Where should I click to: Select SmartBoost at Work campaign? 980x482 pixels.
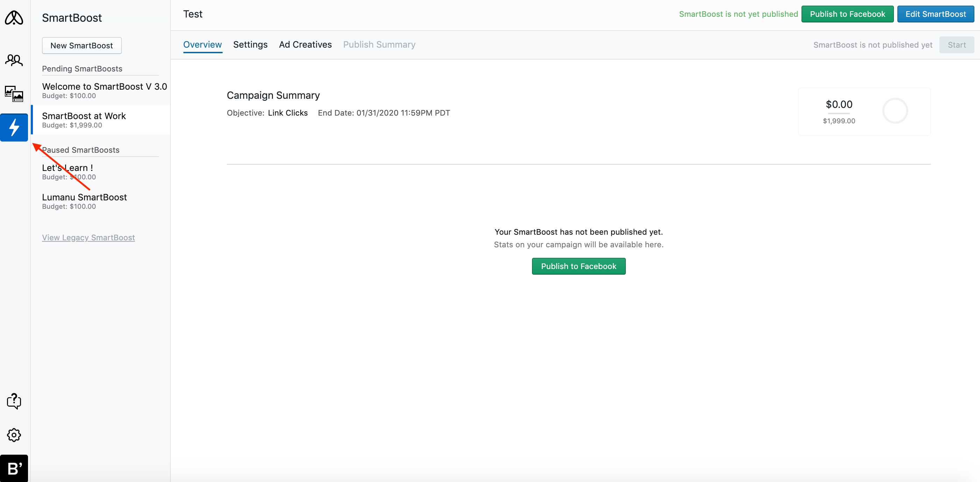(101, 120)
